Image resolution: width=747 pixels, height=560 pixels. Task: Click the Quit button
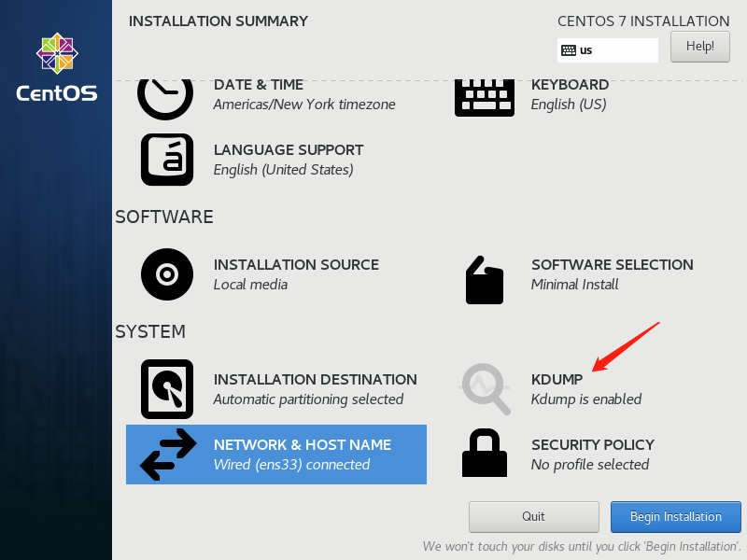point(533,517)
